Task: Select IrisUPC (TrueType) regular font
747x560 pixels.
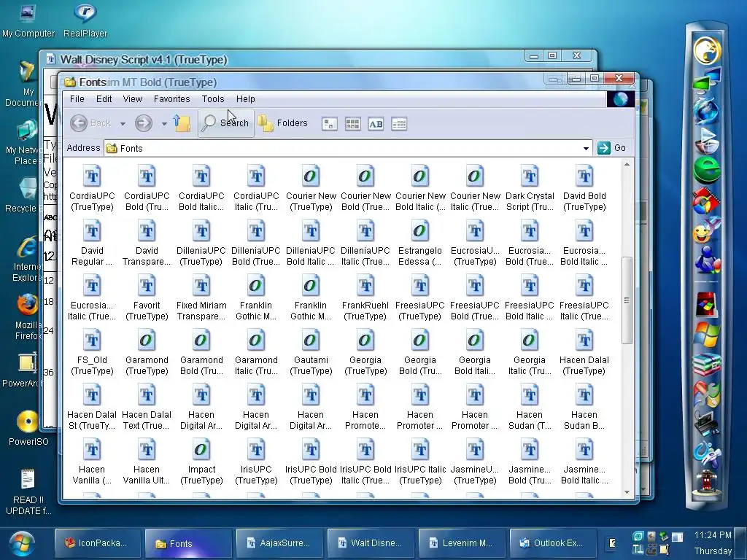Action: pos(256,462)
